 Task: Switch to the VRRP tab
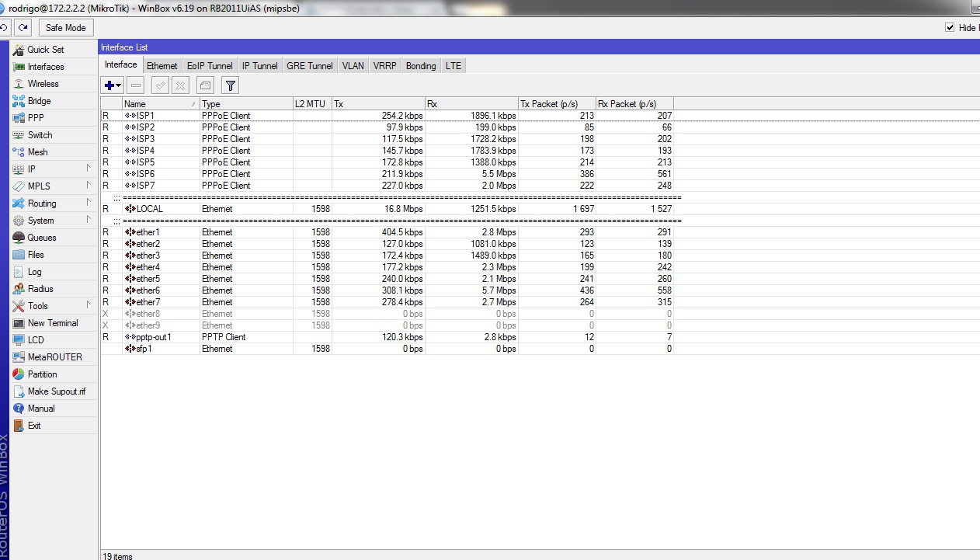click(x=384, y=66)
